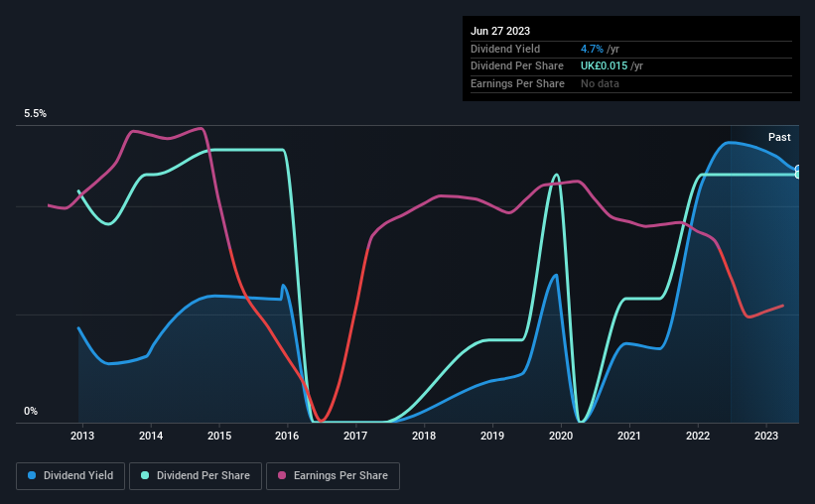Image resolution: width=815 pixels, height=504 pixels.
Task: Click the tooltip's Earnings Per Share row label
Action: (517, 83)
